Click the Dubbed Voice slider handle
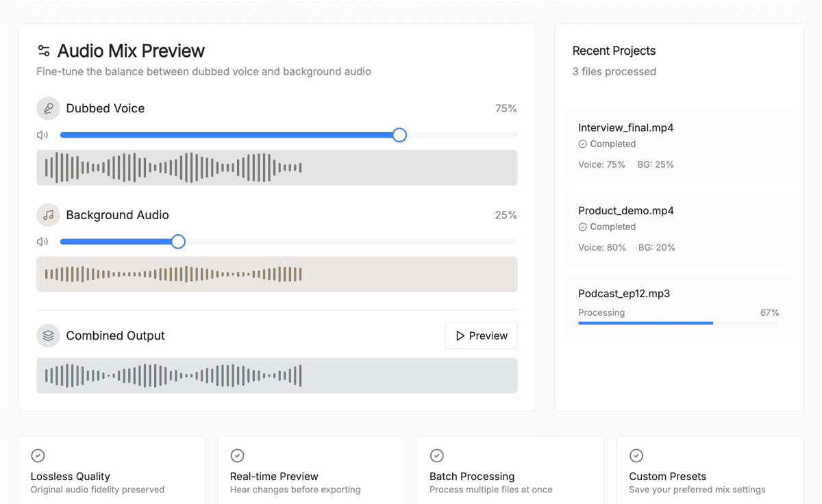 click(x=399, y=135)
